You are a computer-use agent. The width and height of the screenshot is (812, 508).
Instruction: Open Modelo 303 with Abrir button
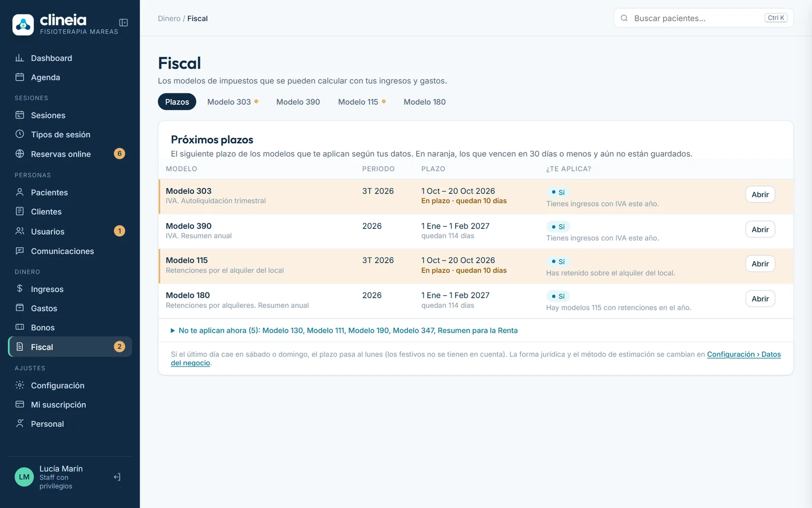pyautogui.click(x=760, y=195)
